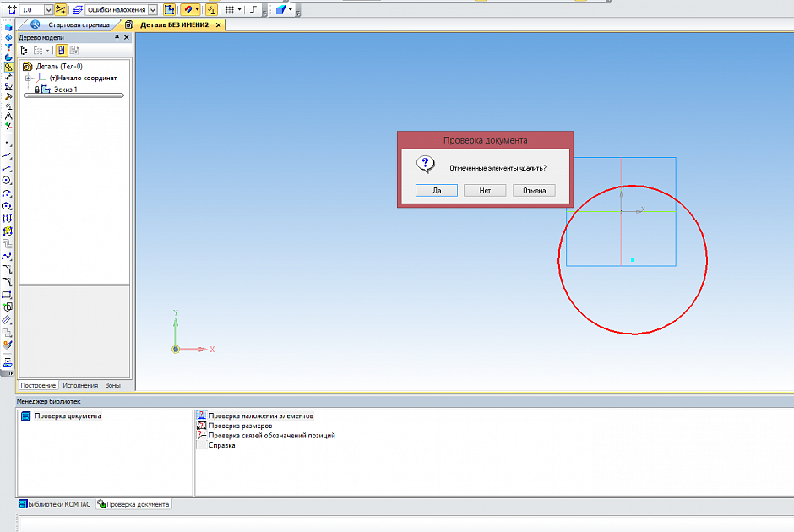Image resolution: width=794 pixels, height=532 pixels.
Task: Open the Построение tab
Action: point(38,385)
